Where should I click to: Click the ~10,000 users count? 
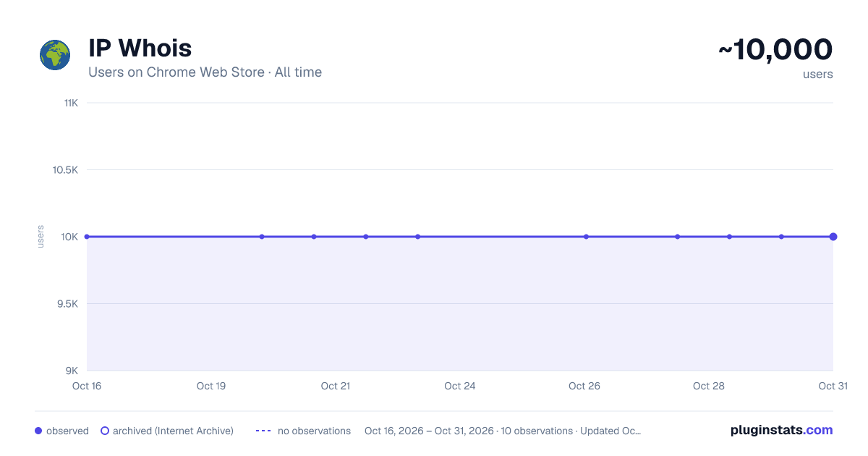(x=775, y=50)
